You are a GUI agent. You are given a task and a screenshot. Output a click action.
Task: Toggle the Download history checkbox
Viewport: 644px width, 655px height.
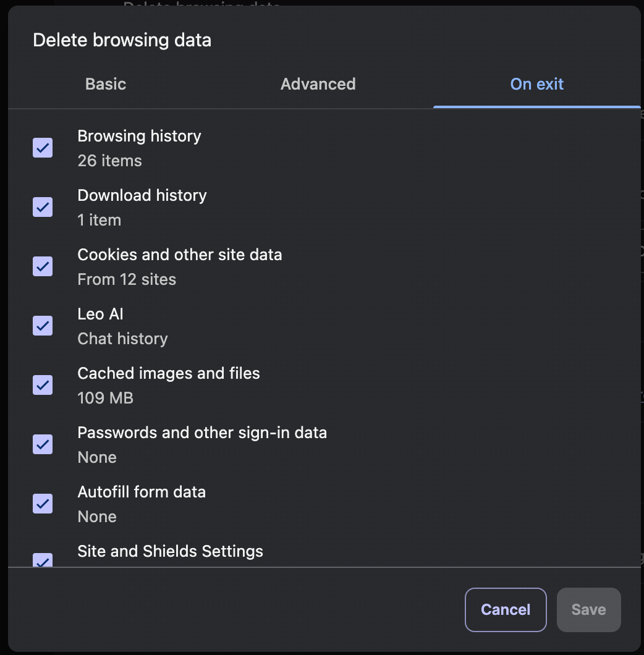pos(43,207)
